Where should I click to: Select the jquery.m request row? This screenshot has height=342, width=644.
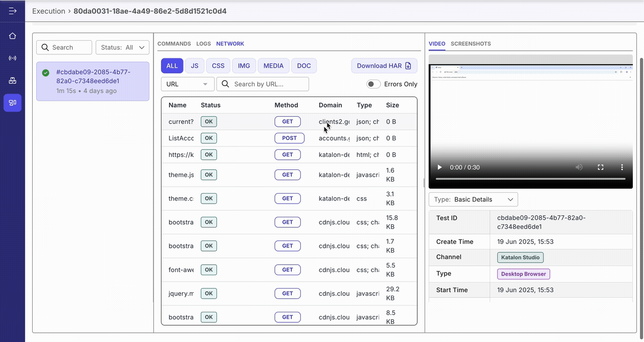click(289, 293)
